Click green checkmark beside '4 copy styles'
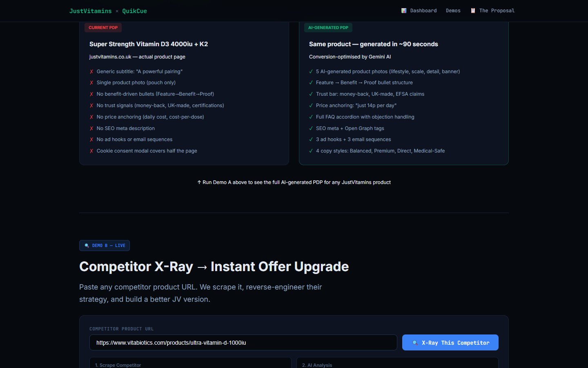588x368 pixels. (x=311, y=151)
